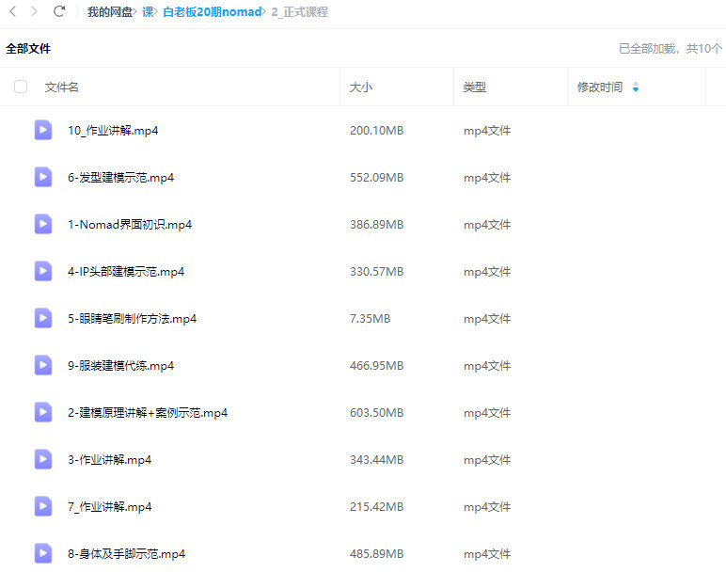The height and width of the screenshot is (588, 726).
Task: Click the refresh icon
Action: point(59,11)
